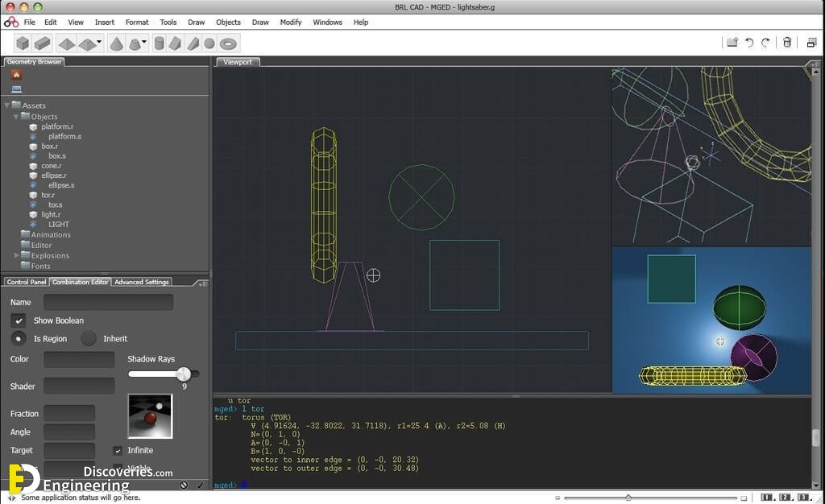The width and height of the screenshot is (825, 504).
Task: Switch to the Combination Editor tab
Action: pyautogui.click(x=80, y=283)
